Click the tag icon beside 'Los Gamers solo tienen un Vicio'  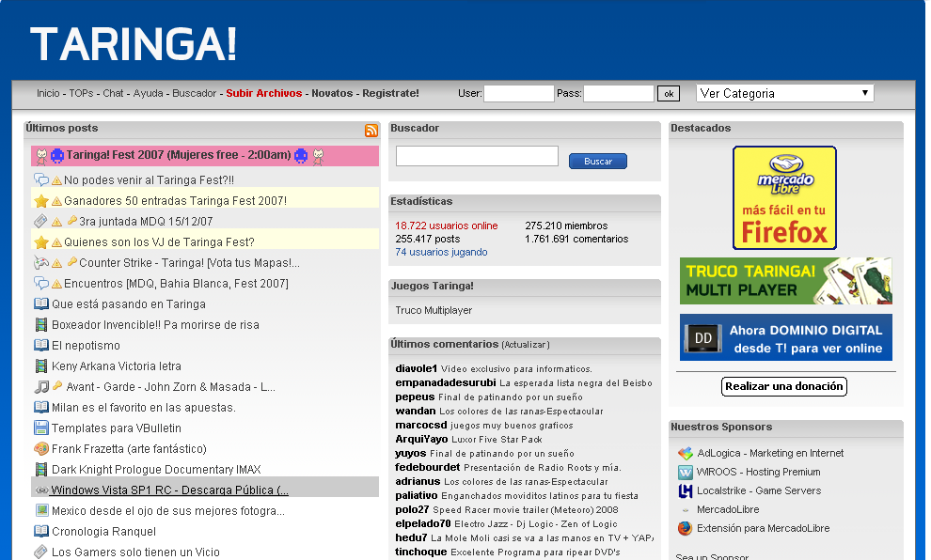(40, 552)
